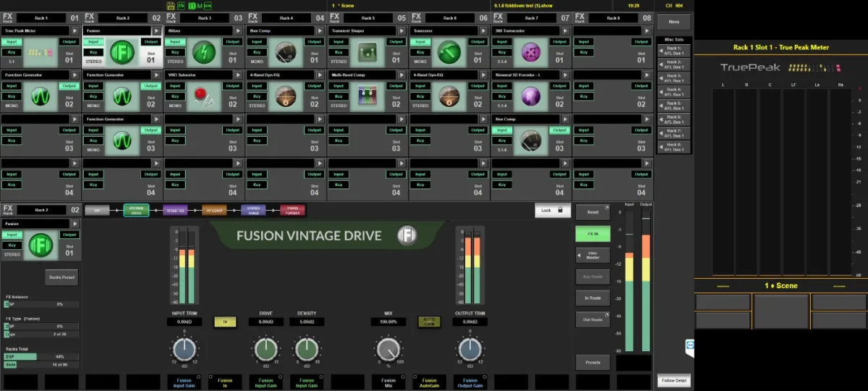Screen dimensions: 868x391
Task: Toggle the FX IN button
Action: coord(592,234)
